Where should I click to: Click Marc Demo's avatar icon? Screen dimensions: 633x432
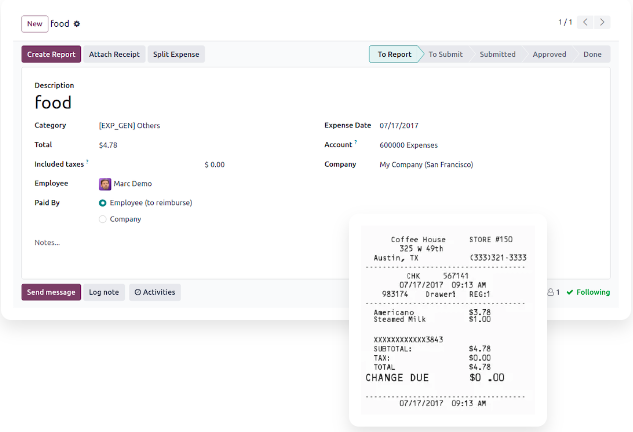105,184
